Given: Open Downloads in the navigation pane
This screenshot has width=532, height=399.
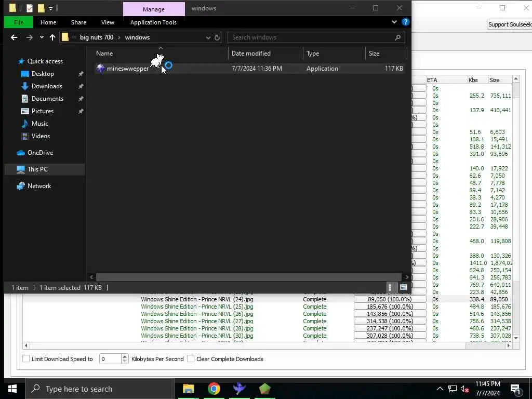Looking at the screenshot, I should click(47, 86).
